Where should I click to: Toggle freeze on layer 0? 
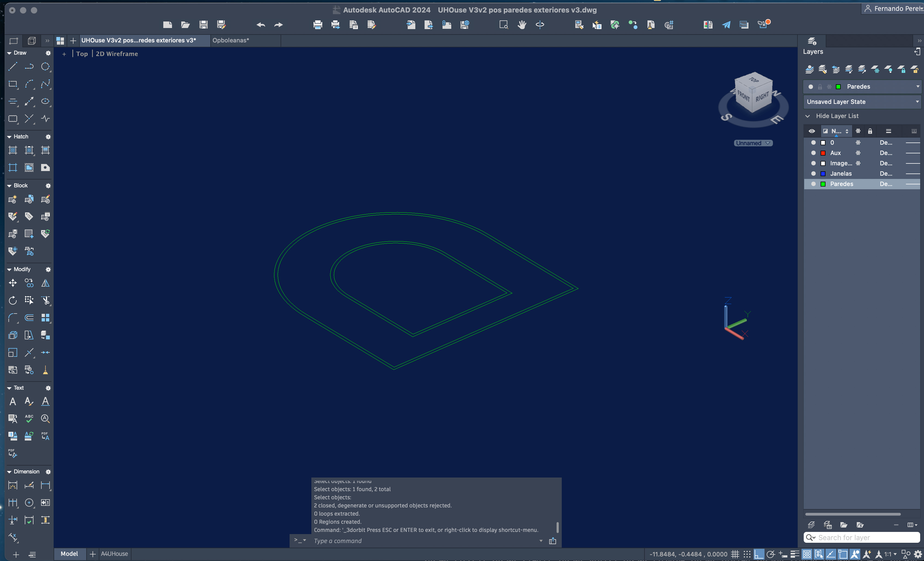[858, 142]
